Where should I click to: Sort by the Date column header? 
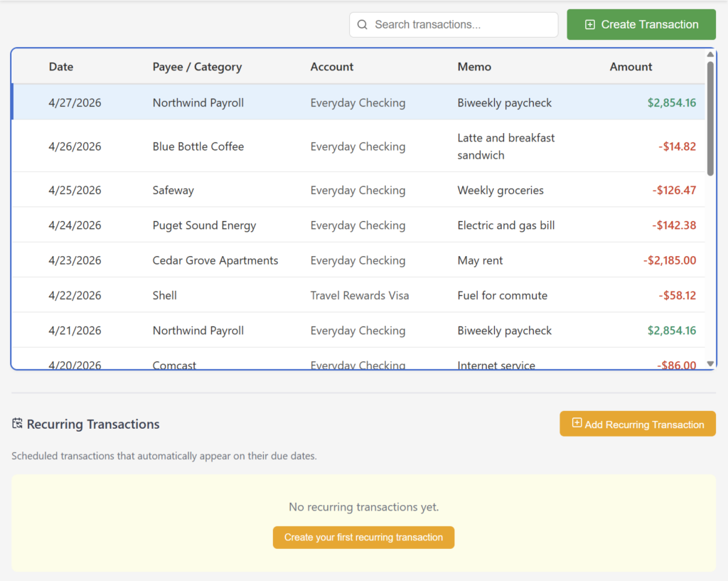(61, 67)
